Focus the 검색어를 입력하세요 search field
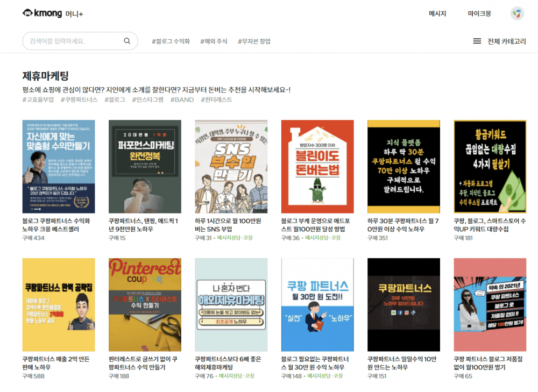 tap(73, 41)
